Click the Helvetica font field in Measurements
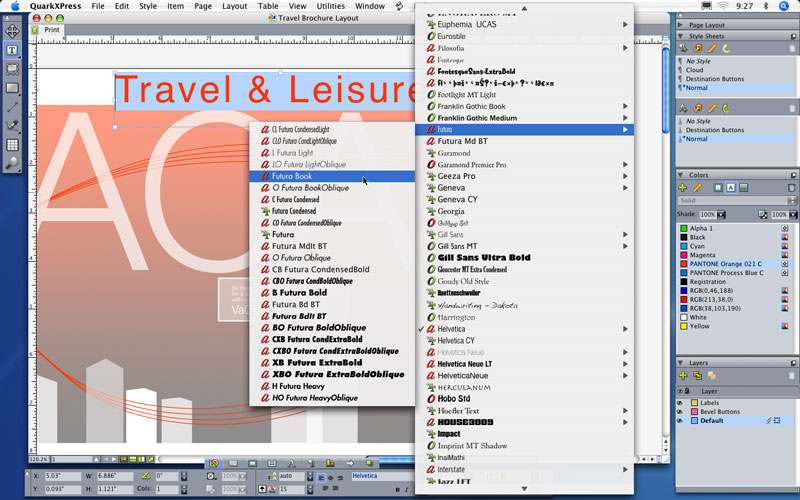800x500 pixels. tap(381, 476)
